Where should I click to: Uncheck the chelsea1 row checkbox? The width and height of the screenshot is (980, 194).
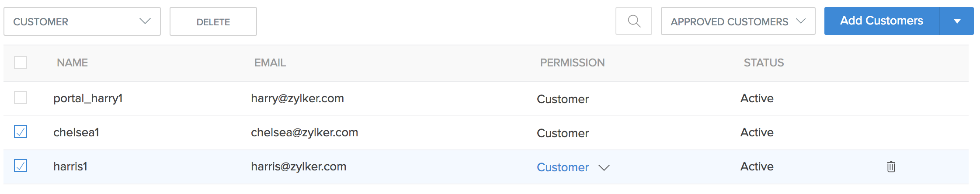point(21,132)
